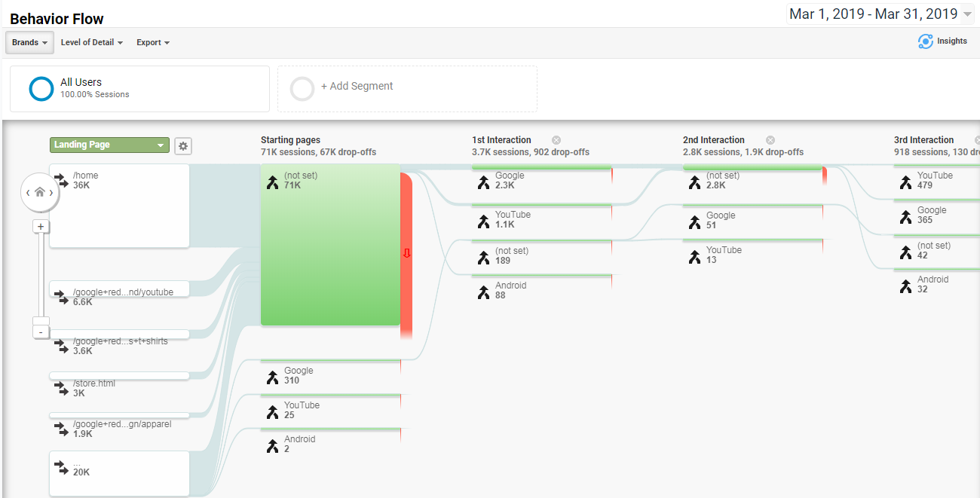Click the gear settings icon beside Landing Page
The width and height of the screenshot is (980, 498).
[182, 146]
